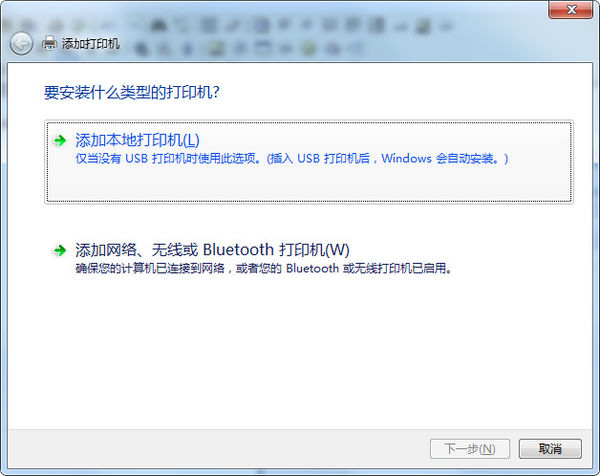Viewport: 600px width, 476px height.
Task: Choose 添加网络、无线或 Bluetooth 打印机(W)
Action: [x=212, y=250]
